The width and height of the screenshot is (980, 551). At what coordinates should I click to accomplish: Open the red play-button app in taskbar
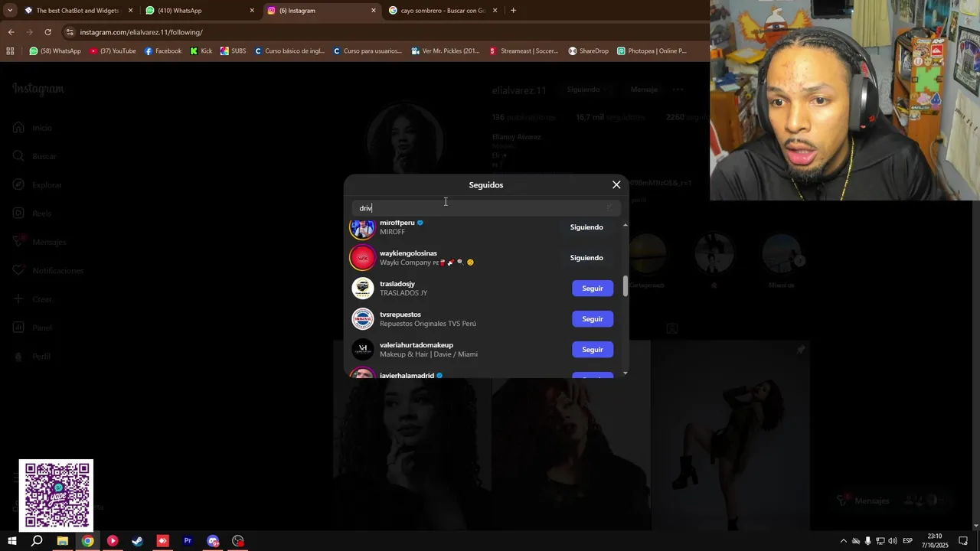(x=113, y=541)
